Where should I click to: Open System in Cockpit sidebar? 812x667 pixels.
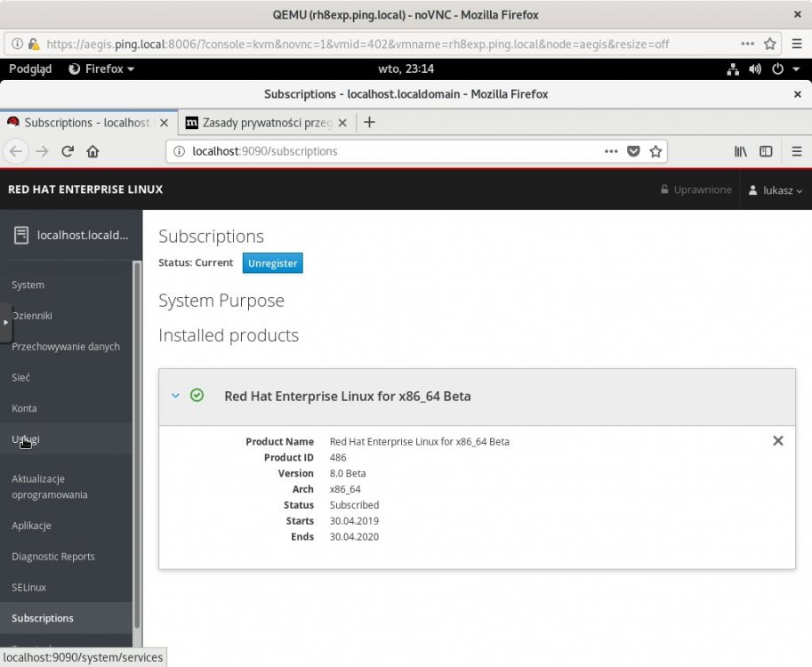[28, 285]
